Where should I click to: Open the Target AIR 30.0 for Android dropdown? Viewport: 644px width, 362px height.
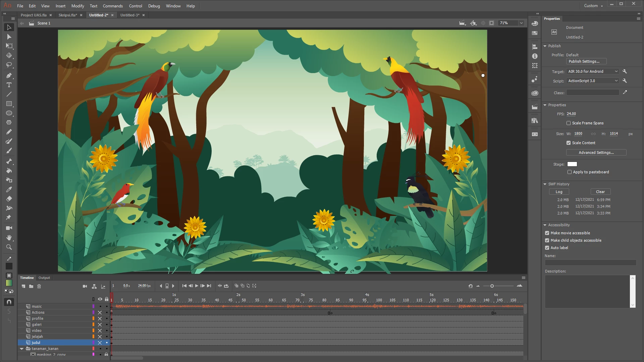[593, 71]
